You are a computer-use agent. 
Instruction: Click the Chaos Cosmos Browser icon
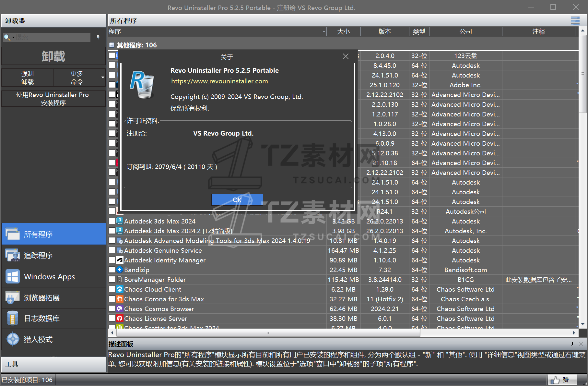point(120,309)
